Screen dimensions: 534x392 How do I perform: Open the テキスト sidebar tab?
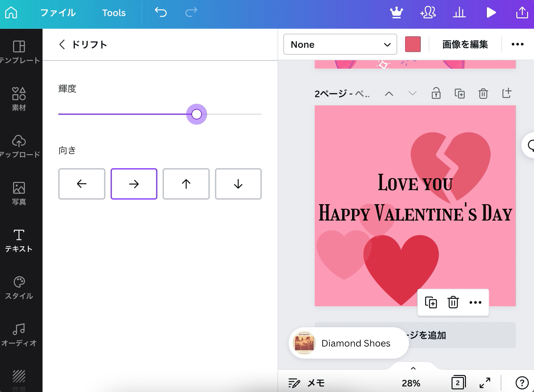tap(19, 241)
